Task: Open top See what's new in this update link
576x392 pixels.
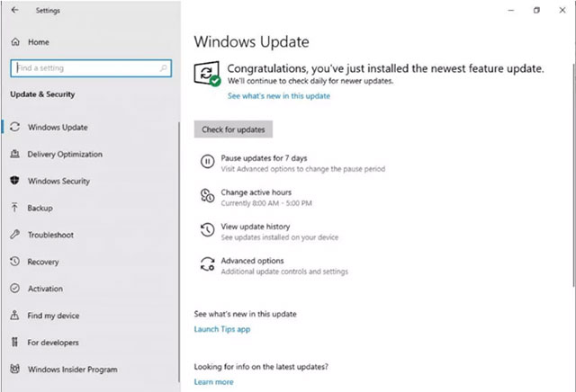Action: [279, 96]
